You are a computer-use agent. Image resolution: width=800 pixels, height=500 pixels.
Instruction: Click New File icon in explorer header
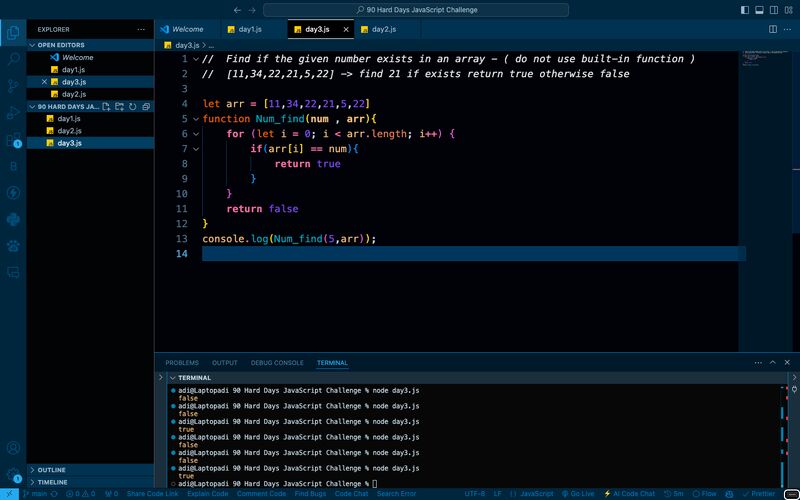(107, 106)
